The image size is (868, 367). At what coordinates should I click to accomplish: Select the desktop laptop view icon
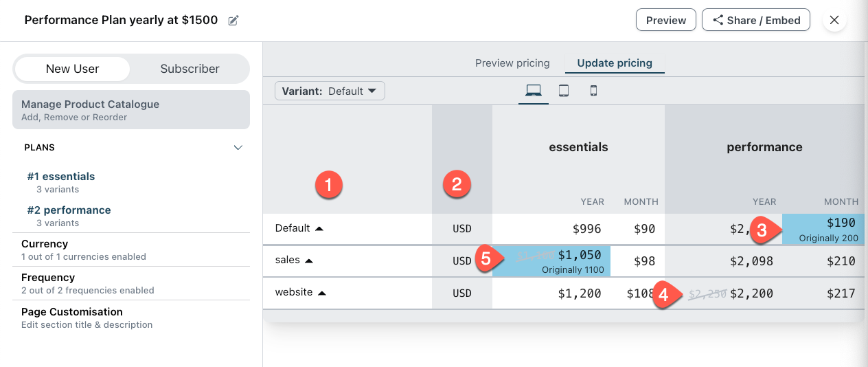pos(534,91)
